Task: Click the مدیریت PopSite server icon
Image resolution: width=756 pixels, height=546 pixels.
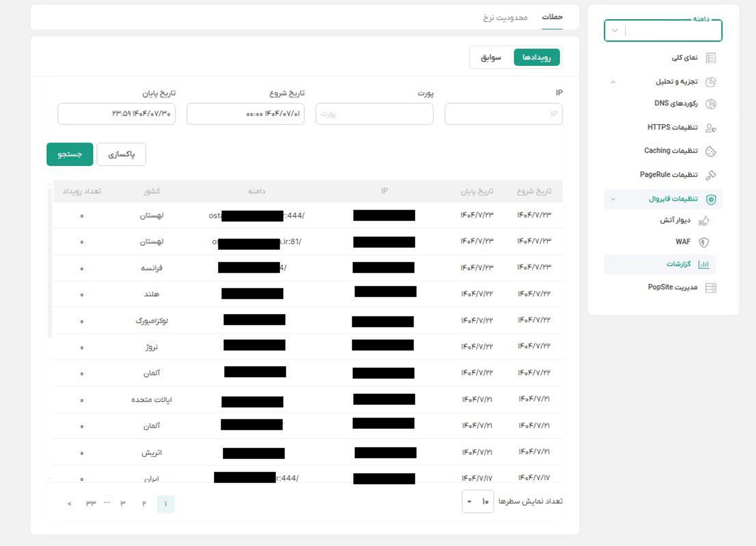Action: 711,288
